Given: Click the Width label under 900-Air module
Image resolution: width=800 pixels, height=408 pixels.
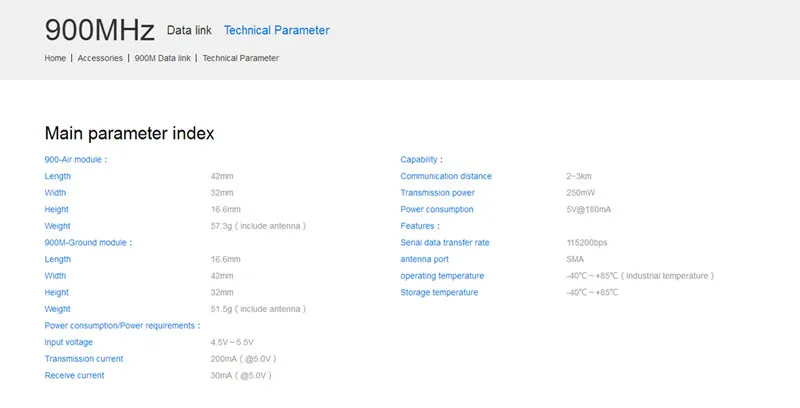Looking at the screenshot, I should (x=55, y=193).
